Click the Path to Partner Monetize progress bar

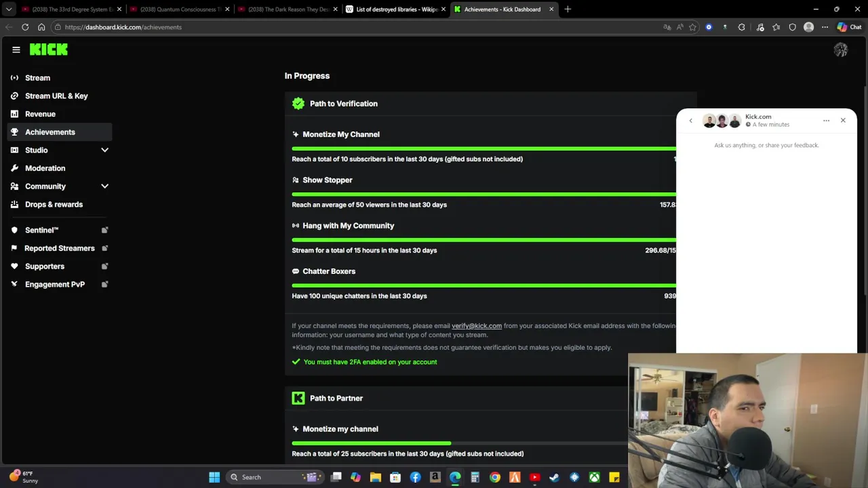pos(460,443)
